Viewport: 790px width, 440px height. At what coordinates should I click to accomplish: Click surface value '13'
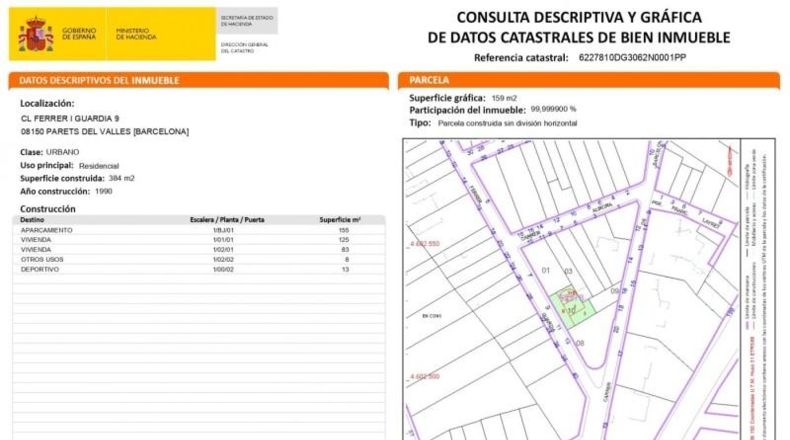point(345,270)
